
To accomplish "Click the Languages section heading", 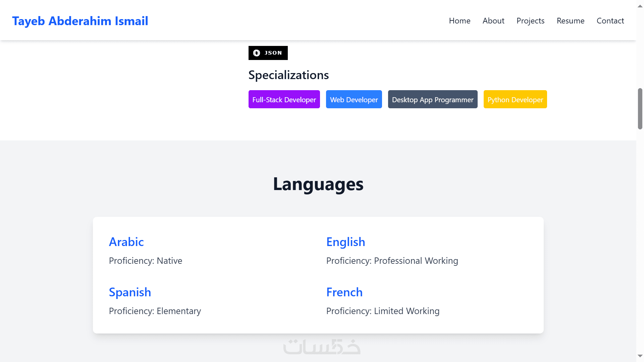I will coord(318,184).
